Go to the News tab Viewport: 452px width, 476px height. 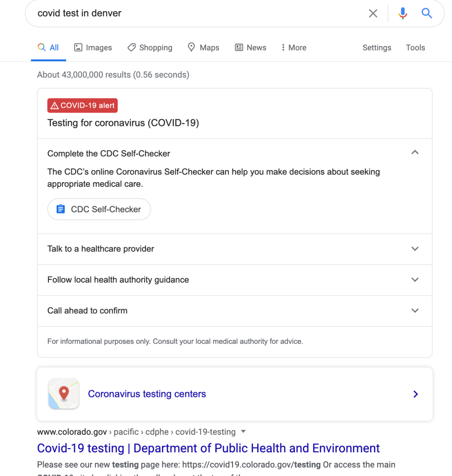pyautogui.click(x=251, y=47)
